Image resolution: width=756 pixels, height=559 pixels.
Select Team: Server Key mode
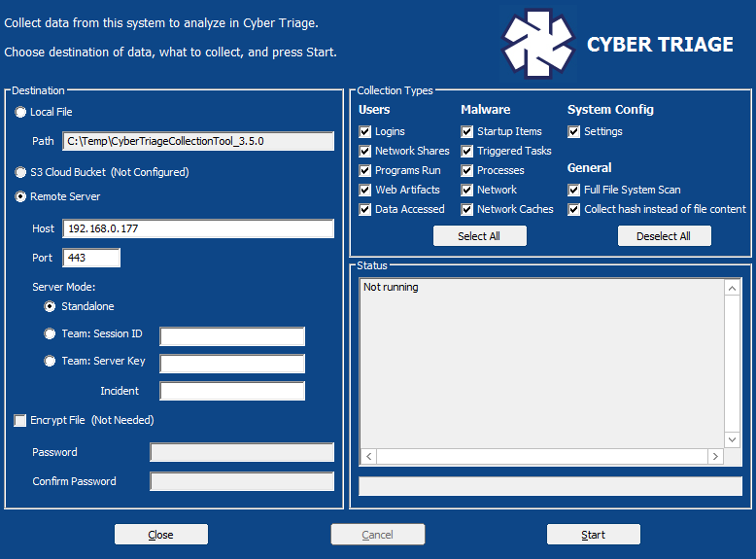point(50,362)
